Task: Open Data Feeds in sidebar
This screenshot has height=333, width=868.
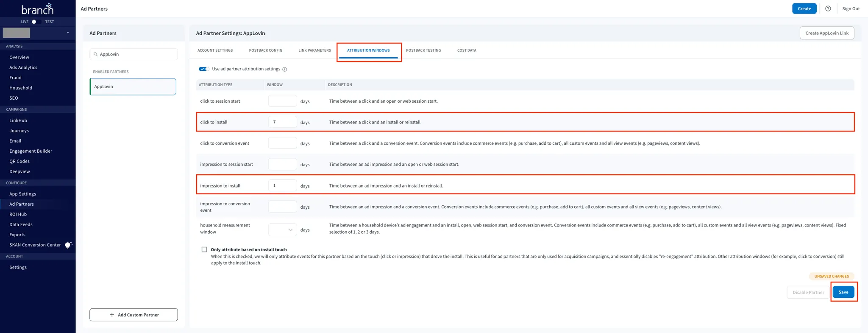Action: coord(21,224)
